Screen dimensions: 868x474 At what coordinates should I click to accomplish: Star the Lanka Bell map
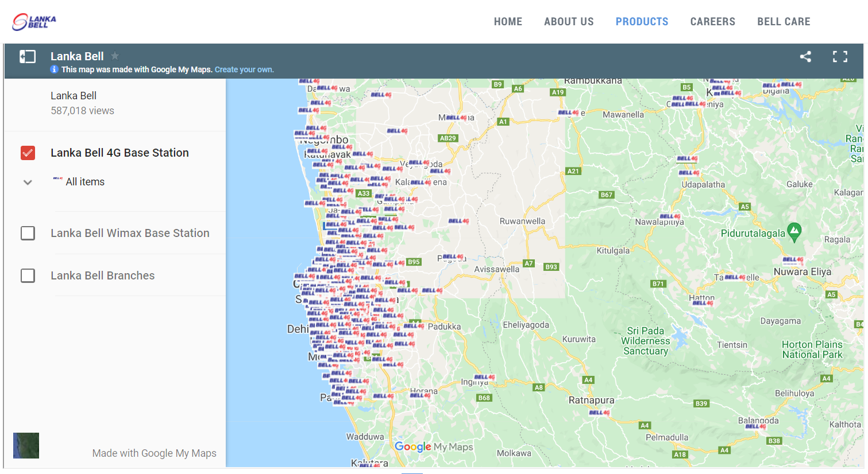coord(115,56)
